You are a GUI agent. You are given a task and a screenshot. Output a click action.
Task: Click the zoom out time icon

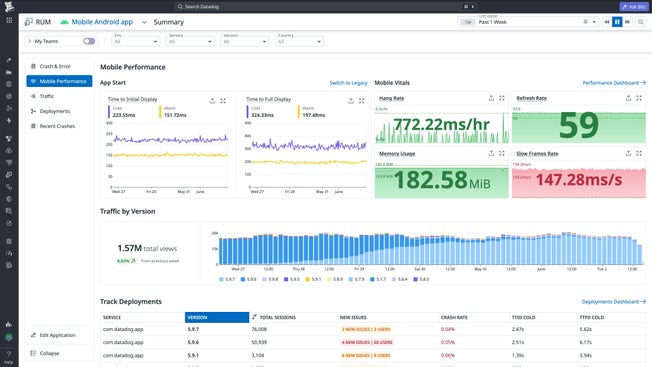point(641,22)
